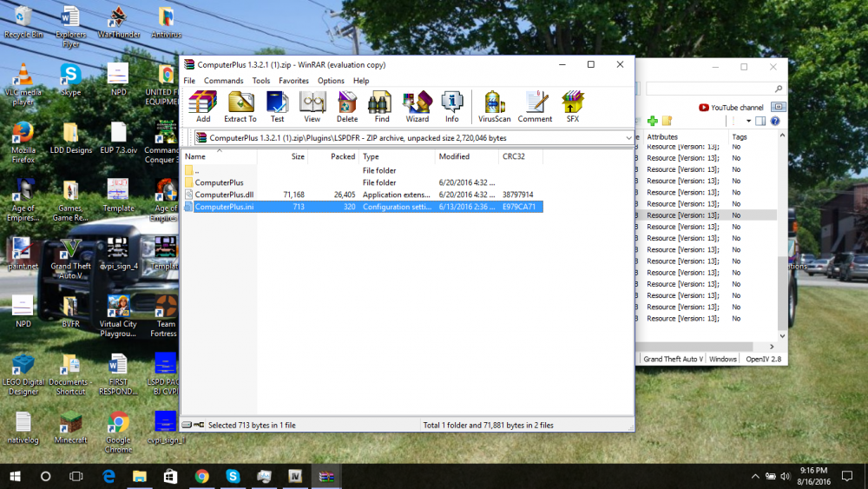Sort by the Size column header
This screenshot has height=489, width=868.
[x=282, y=156]
